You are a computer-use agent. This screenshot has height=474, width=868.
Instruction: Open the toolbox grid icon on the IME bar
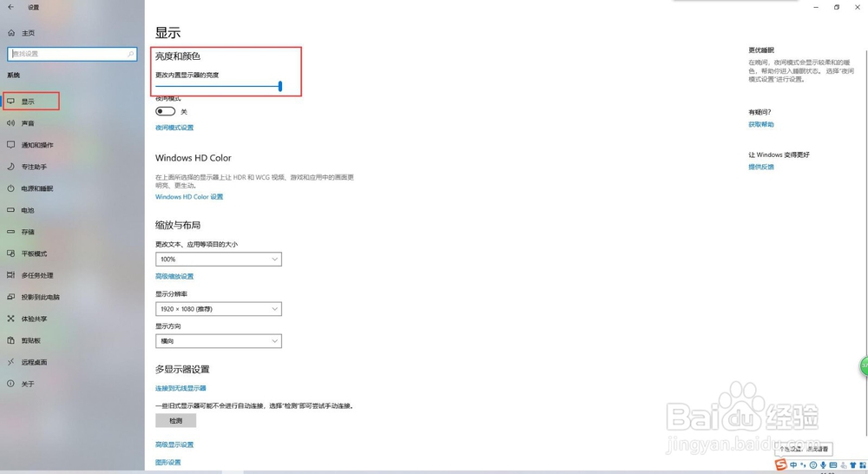point(863,465)
